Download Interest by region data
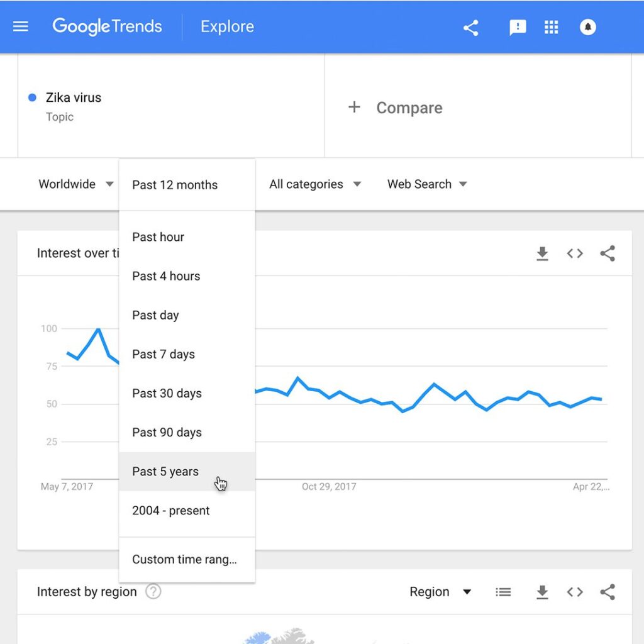 click(542, 592)
